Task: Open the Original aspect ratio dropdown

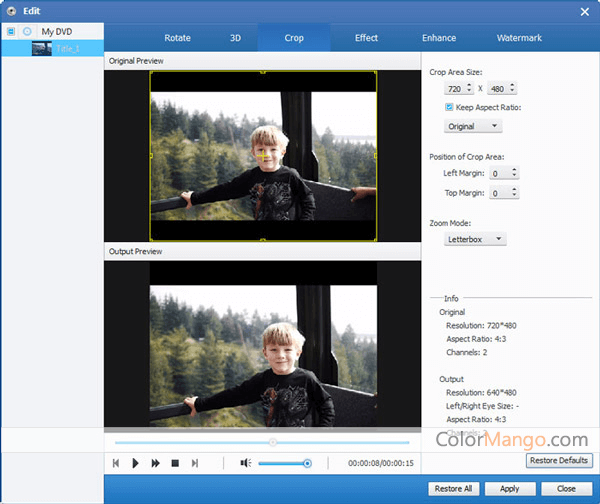Action: coord(473,126)
